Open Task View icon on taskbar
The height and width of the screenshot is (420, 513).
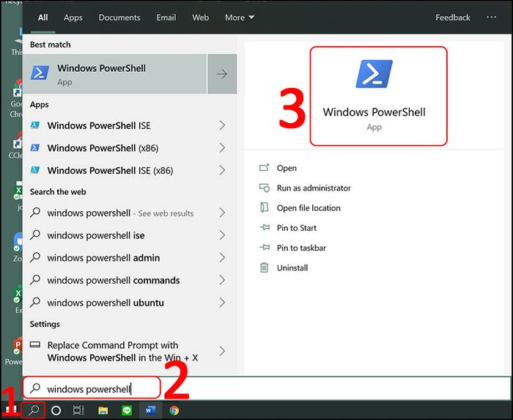point(78,410)
